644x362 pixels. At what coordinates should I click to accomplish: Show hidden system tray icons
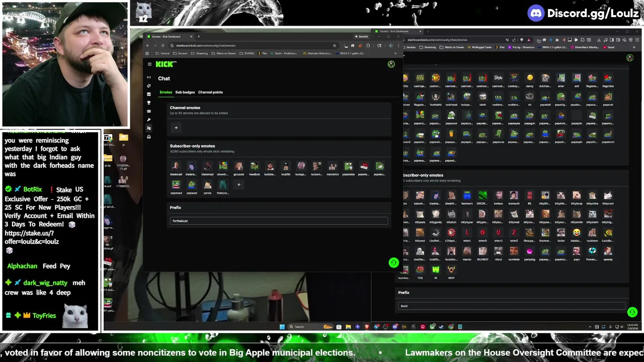pyautogui.click(x=591, y=327)
